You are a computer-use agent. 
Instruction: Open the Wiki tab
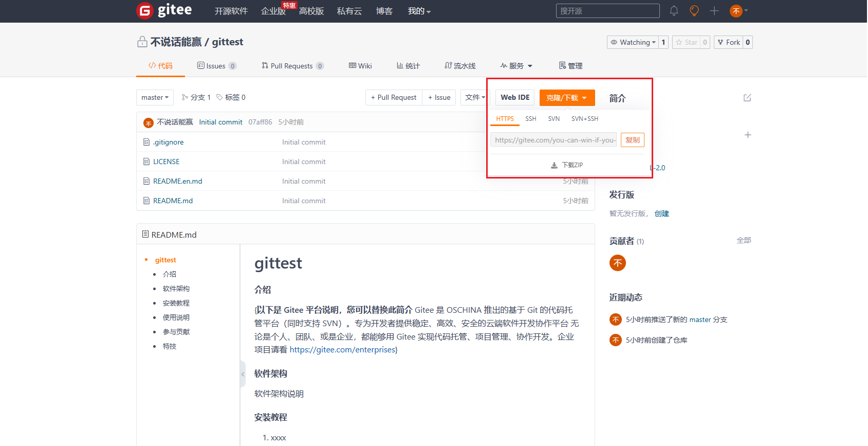[360, 66]
